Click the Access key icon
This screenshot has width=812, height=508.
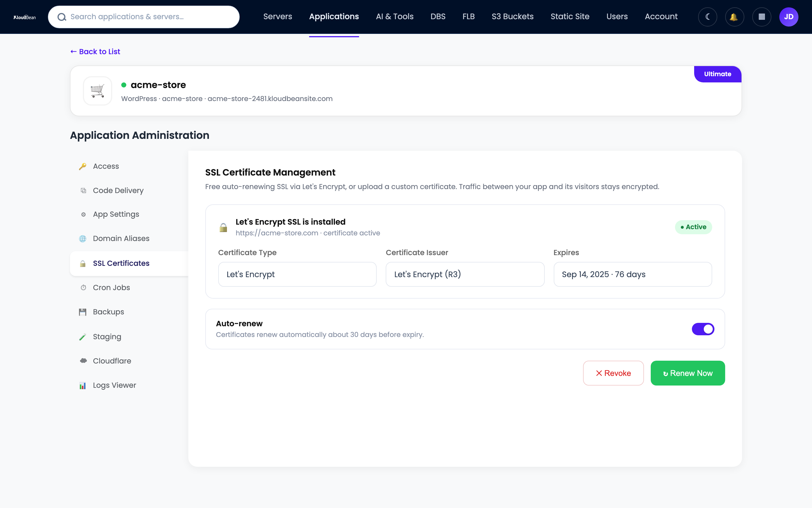83,166
